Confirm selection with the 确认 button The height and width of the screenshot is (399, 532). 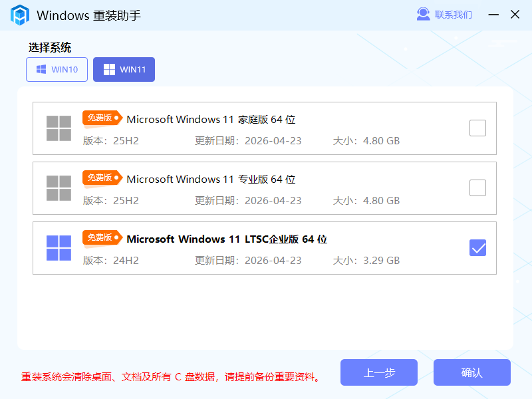pos(472,372)
